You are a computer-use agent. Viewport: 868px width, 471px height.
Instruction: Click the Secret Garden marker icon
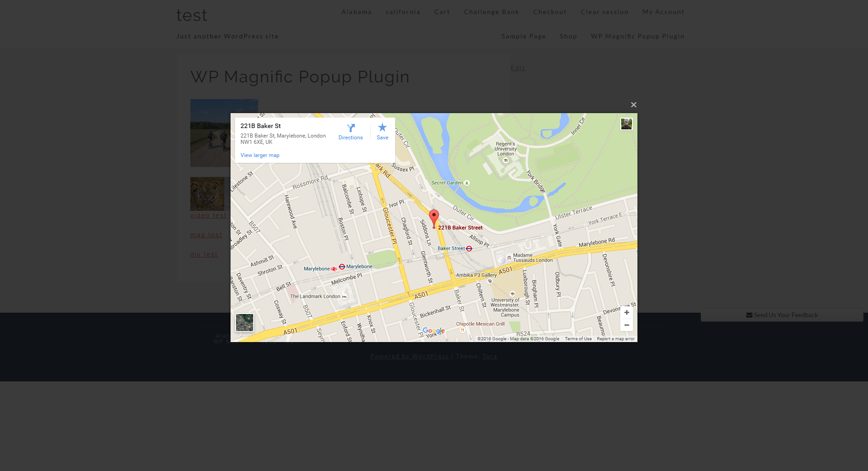tap(467, 183)
